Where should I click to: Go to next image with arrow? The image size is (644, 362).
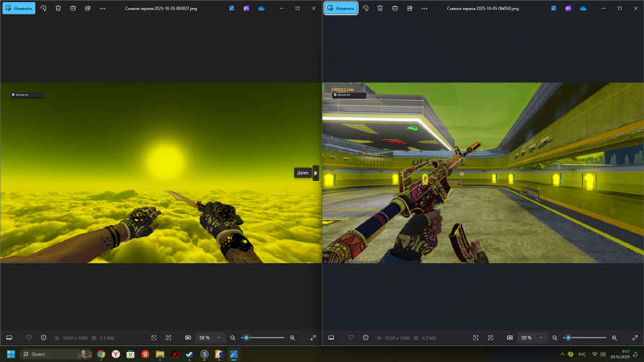(315, 173)
